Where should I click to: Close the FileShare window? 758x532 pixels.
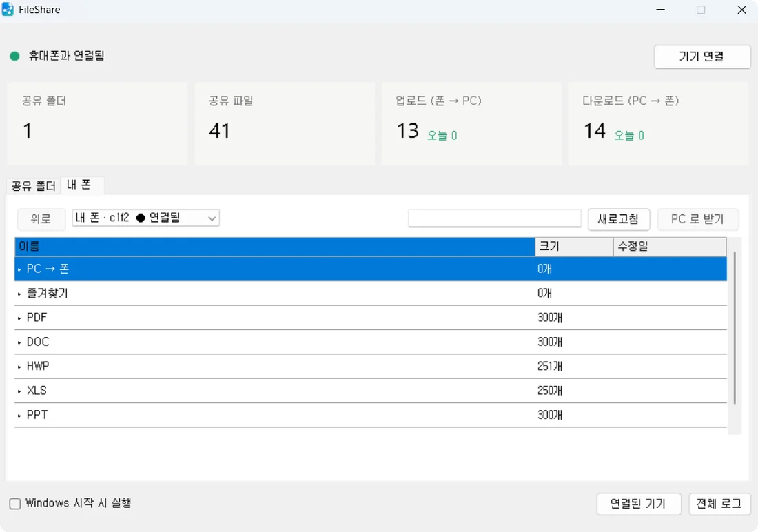click(x=742, y=10)
